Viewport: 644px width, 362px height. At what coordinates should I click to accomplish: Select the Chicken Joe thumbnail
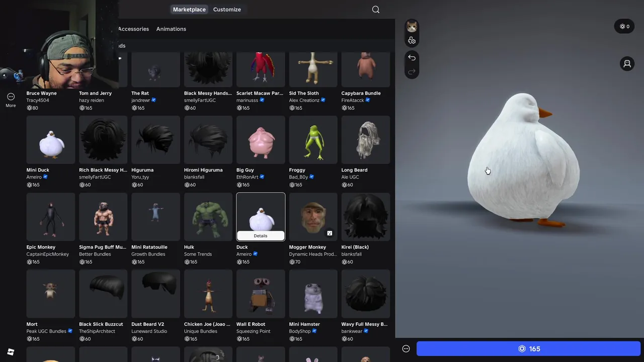[x=208, y=294]
